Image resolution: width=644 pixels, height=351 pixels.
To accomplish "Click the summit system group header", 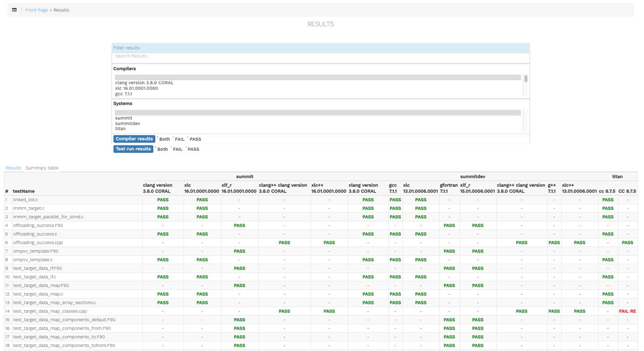I will (x=244, y=176).
